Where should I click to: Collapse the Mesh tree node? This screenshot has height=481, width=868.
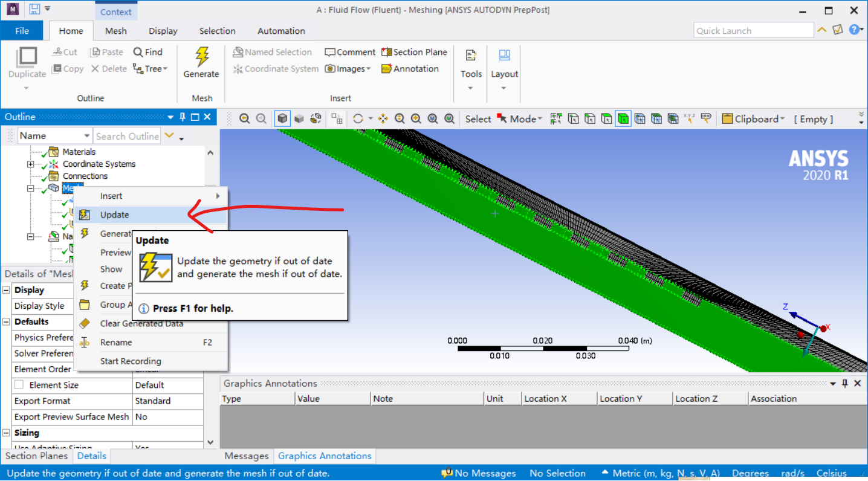30,189
